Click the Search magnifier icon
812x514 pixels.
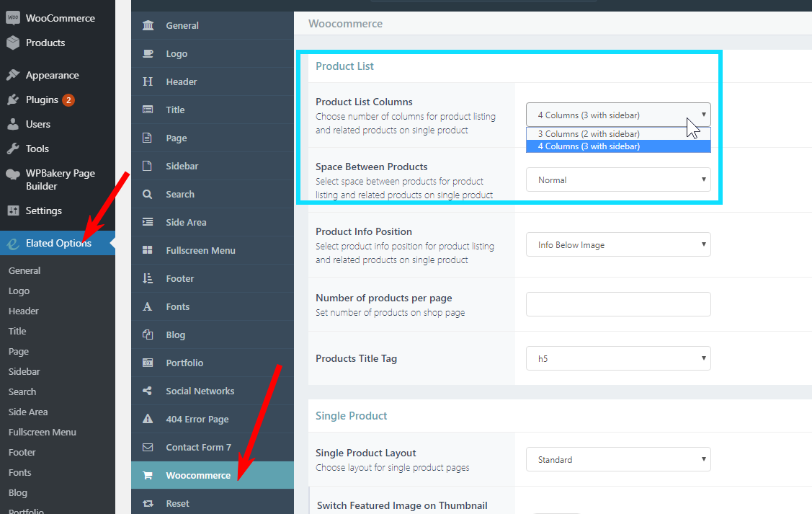point(148,195)
